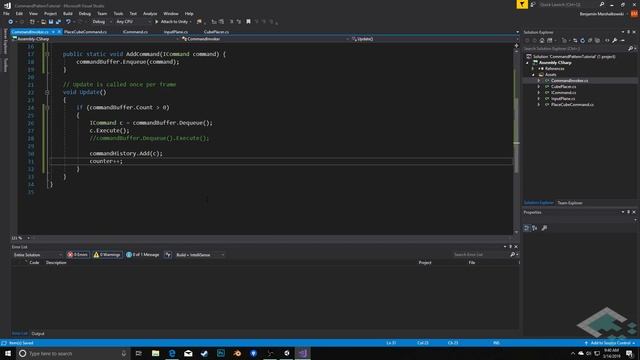
Task: Open the Debug configuration dropdown
Action: pyautogui.click(x=101, y=22)
